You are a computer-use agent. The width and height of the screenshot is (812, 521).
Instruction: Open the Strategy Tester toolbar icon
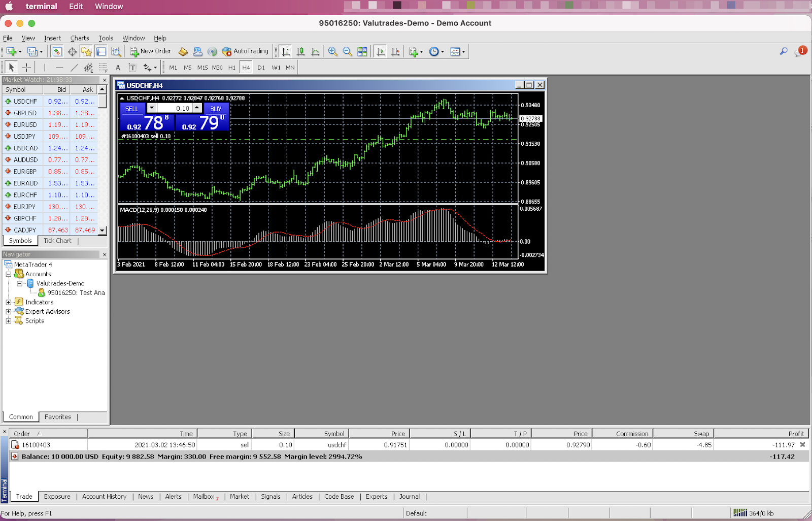(x=116, y=51)
